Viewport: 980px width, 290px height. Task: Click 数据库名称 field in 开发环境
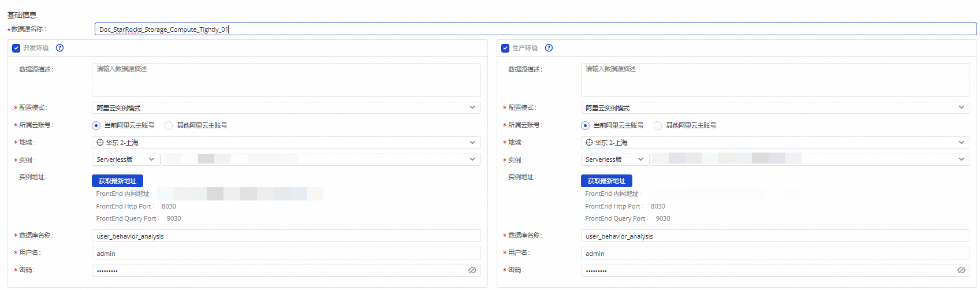(286, 236)
